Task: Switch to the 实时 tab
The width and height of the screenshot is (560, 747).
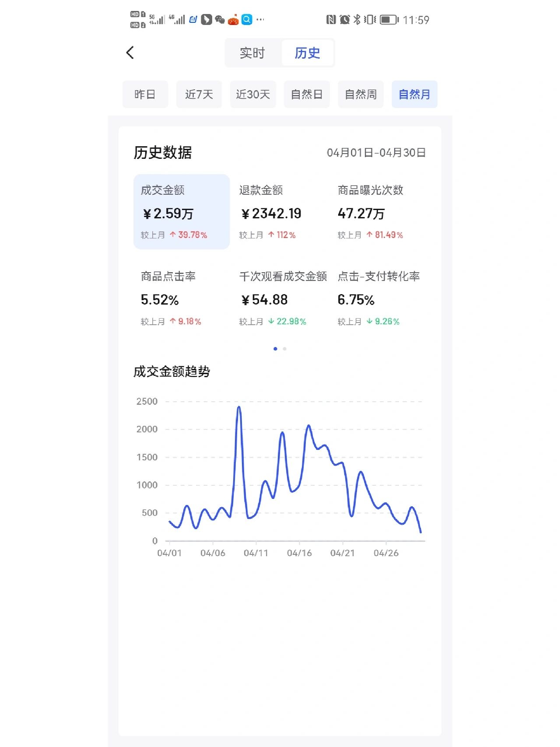Action: pos(252,53)
